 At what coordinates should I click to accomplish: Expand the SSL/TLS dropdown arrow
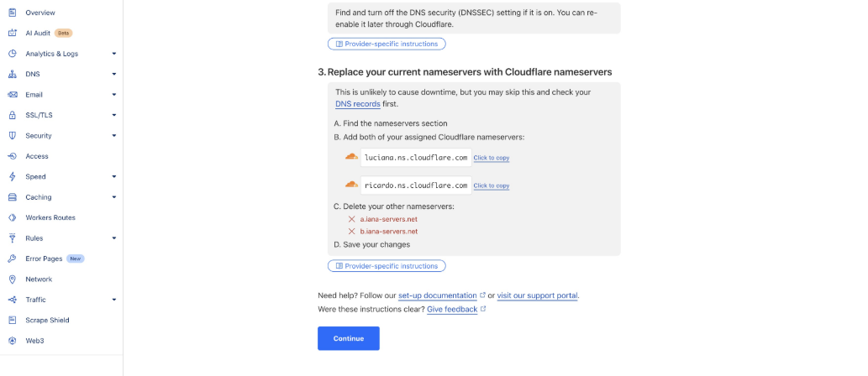coord(114,115)
